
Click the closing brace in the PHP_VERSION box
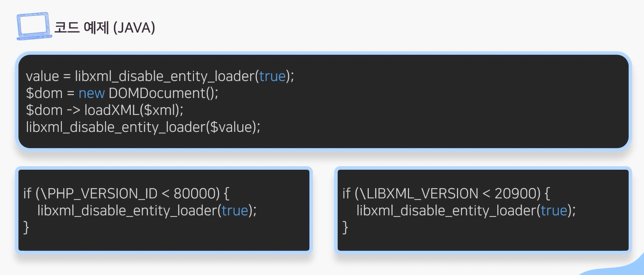[26, 227]
